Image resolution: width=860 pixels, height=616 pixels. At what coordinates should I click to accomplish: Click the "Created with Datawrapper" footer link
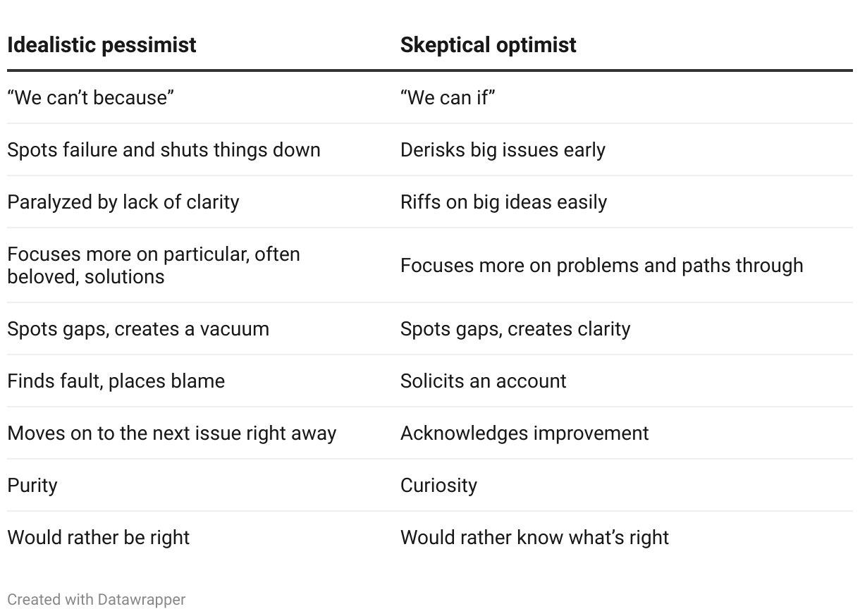[x=96, y=600]
